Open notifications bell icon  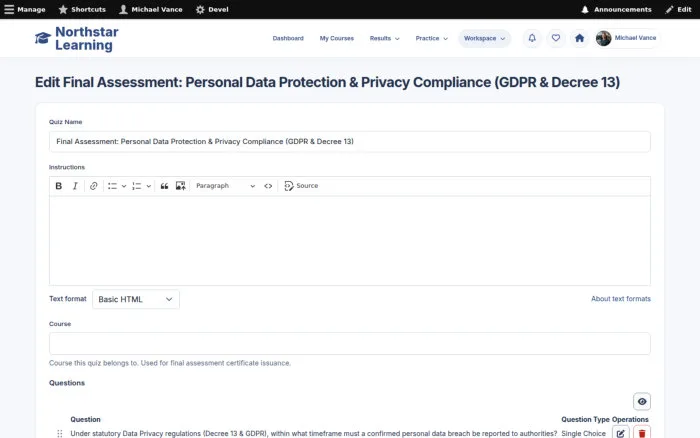tap(532, 38)
